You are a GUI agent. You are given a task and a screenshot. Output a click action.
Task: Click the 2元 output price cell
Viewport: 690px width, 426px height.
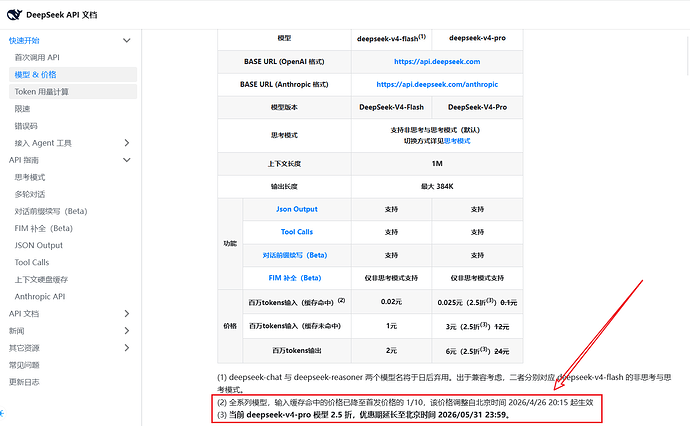point(391,350)
